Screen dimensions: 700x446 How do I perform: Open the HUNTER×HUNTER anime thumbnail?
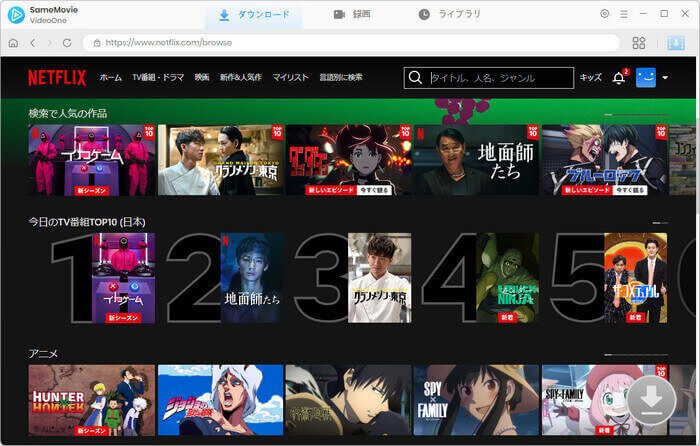(92, 400)
